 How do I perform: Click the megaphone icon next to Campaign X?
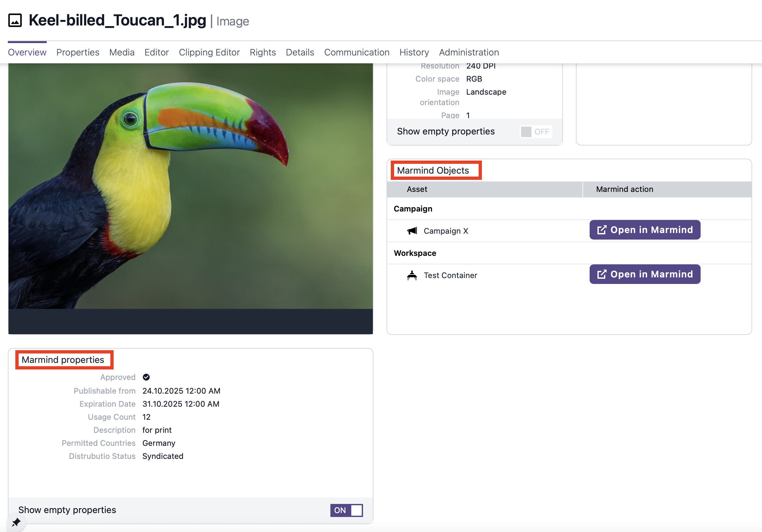(412, 231)
